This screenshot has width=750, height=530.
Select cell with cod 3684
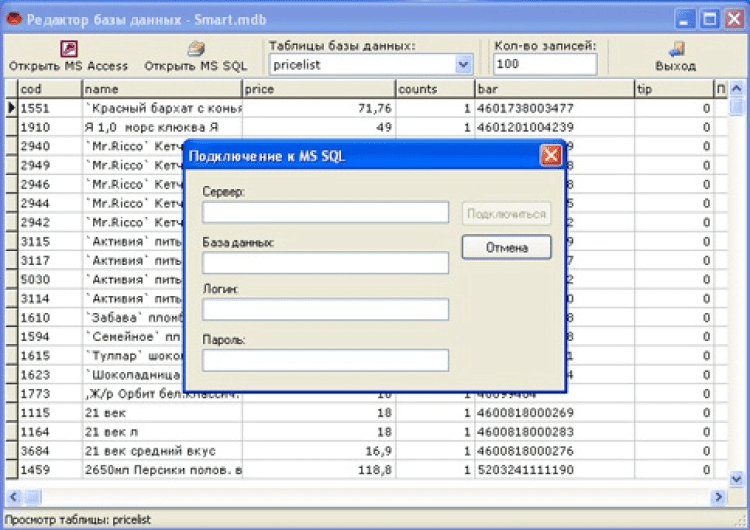coord(50,451)
